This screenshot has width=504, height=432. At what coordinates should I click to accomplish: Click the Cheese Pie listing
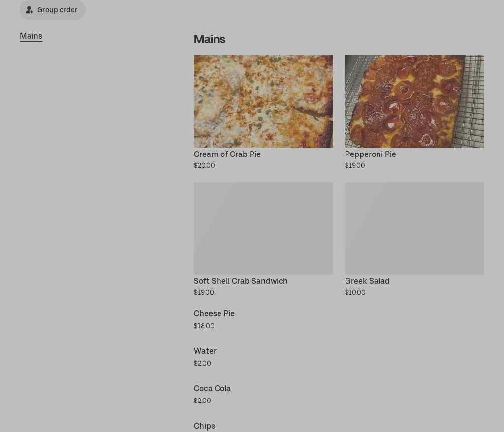(214, 314)
